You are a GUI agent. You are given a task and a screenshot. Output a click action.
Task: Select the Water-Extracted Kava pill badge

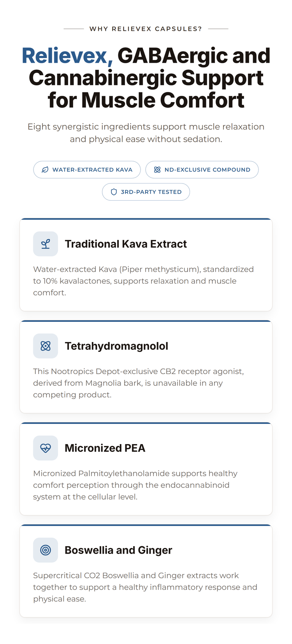(x=87, y=170)
